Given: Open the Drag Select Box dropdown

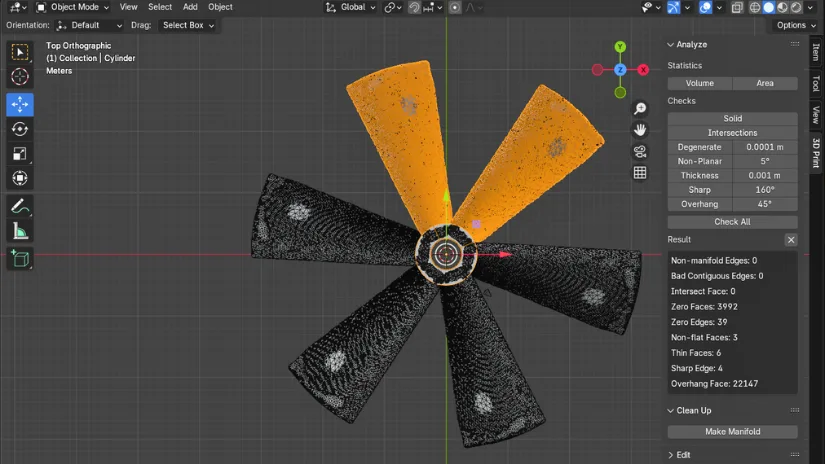Looking at the screenshot, I should 188,25.
